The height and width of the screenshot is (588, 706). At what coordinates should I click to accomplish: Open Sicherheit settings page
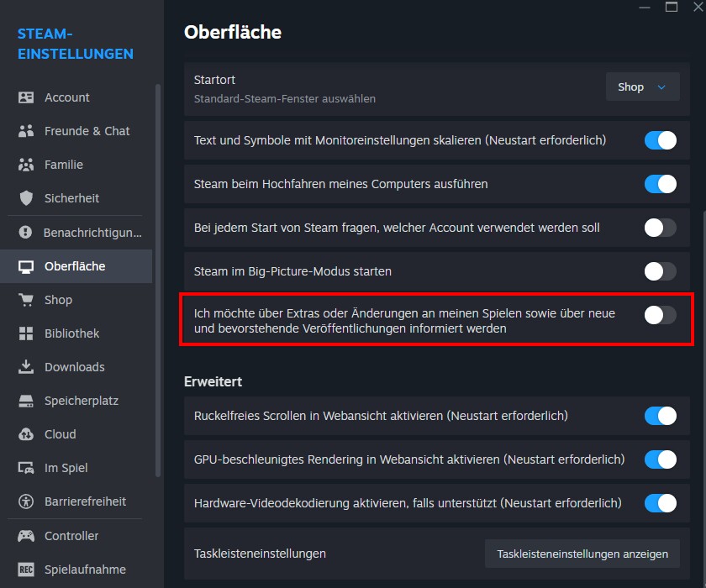tap(71, 198)
